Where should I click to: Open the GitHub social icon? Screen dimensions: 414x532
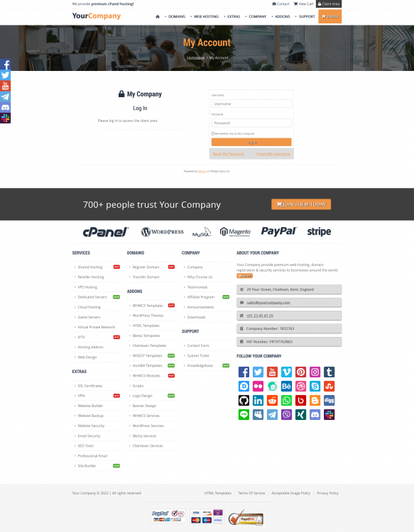pyautogui.click(x=244, y=400)
